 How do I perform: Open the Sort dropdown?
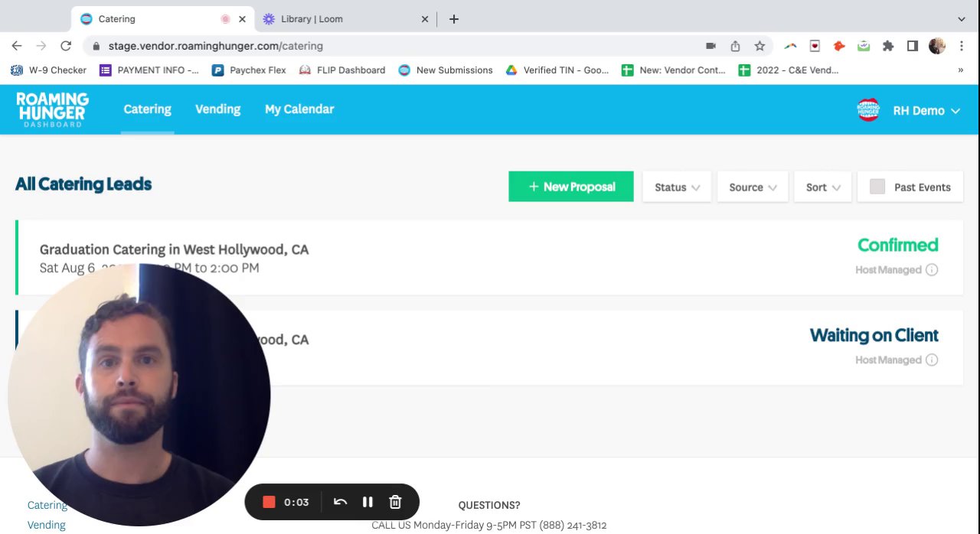pos(823,187)
